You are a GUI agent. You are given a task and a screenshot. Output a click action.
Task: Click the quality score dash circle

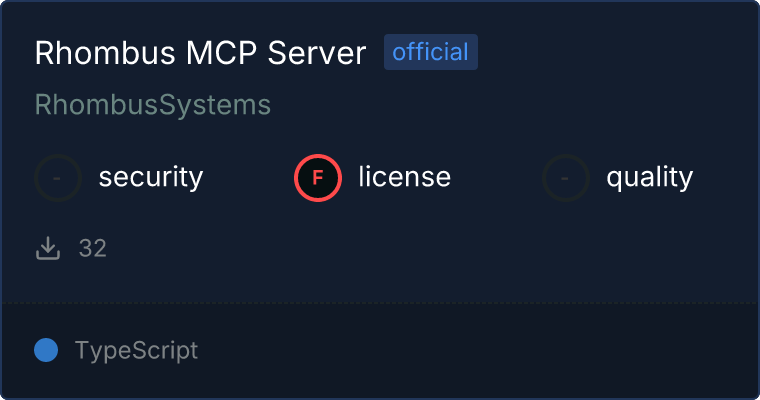[x=566, y=178]
